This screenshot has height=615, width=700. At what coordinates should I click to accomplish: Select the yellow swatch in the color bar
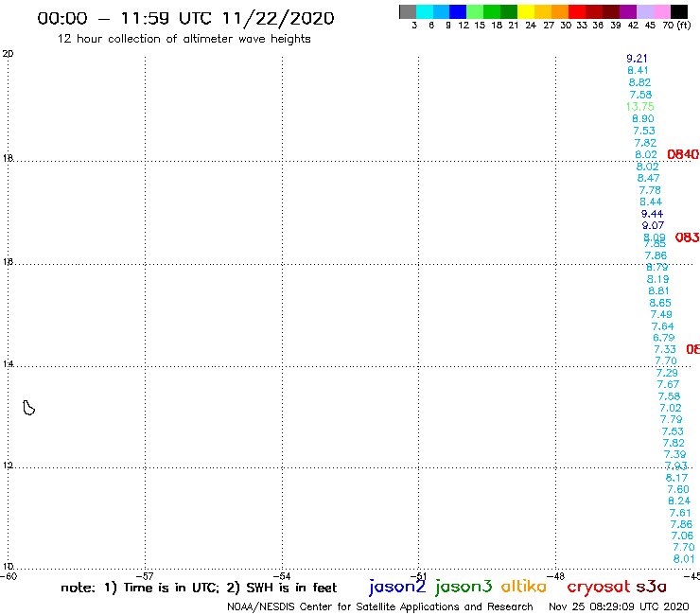(x=526, y=11)
